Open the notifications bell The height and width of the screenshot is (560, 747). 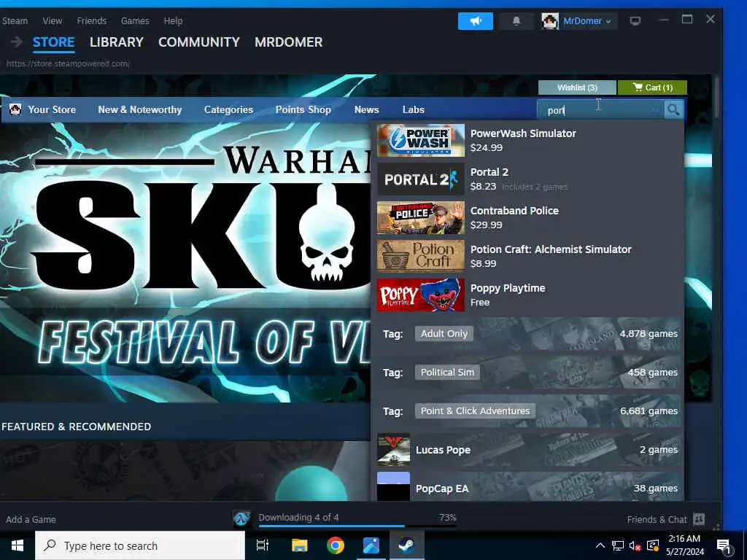(516, 21)
